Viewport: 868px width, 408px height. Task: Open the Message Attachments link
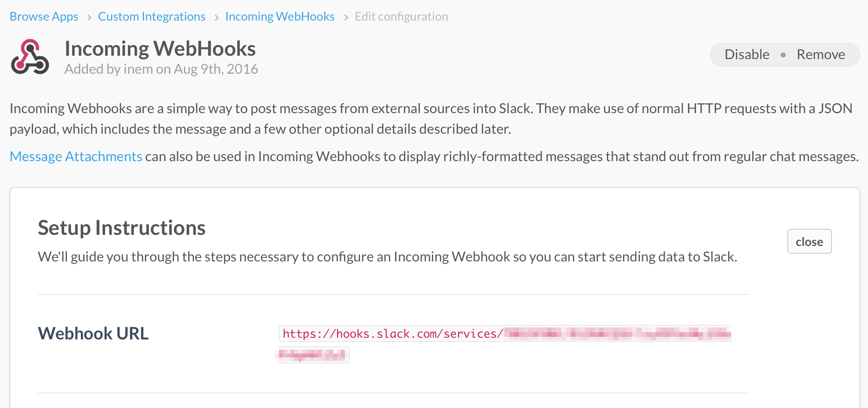coord(76,156)
